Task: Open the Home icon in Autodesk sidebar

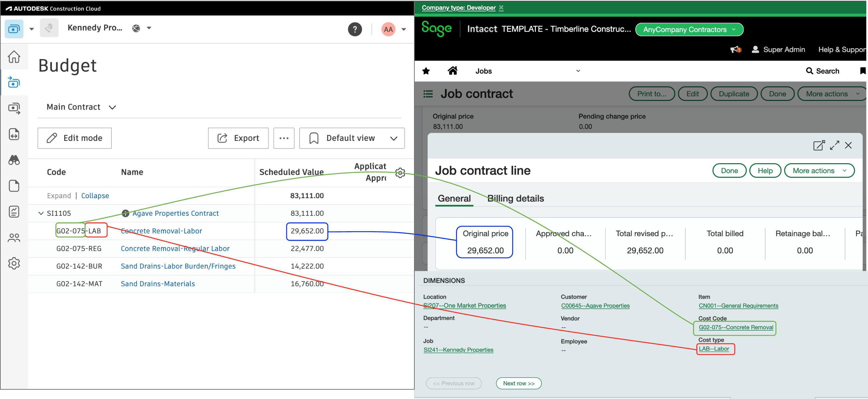Action: [14, 57]
